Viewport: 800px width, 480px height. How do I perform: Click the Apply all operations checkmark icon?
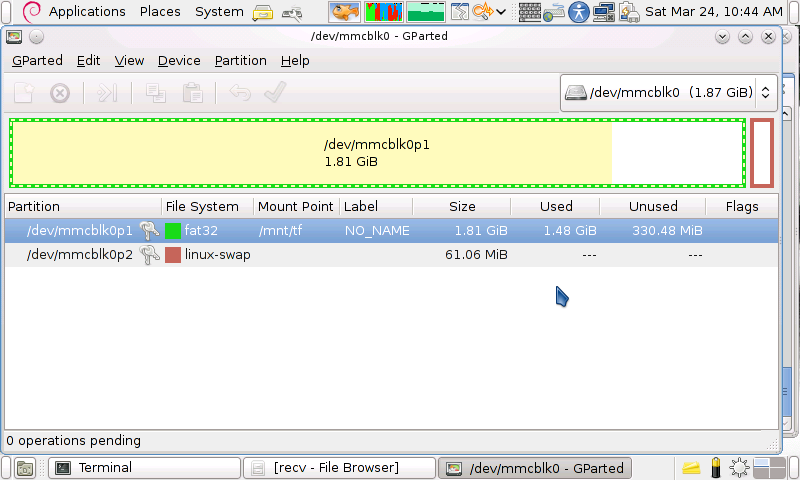[x=276, y=92]
